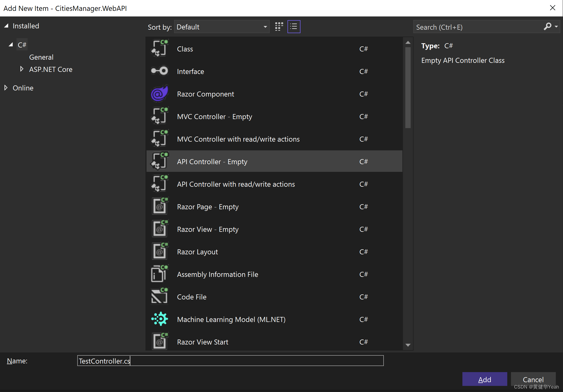This screenshot has width=563, height=392.
Task: Pick the Assembly Information File icon
Action: 159,274
